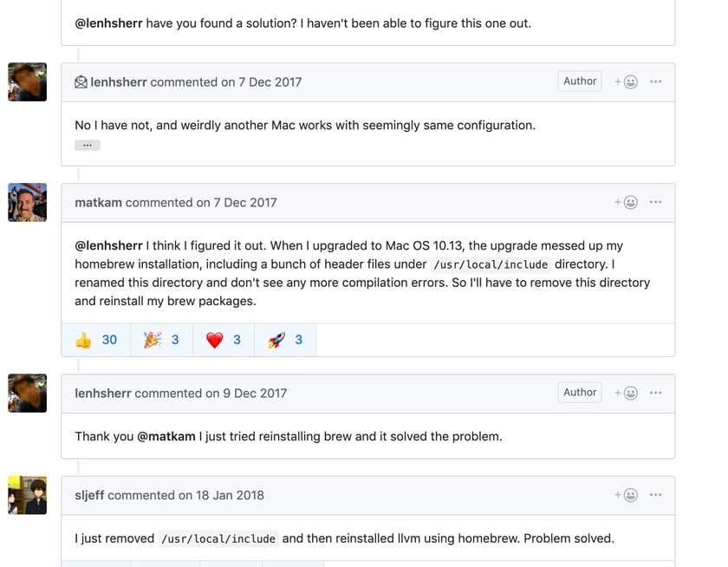Open matkam's profile from comment header

coord(99,203)
